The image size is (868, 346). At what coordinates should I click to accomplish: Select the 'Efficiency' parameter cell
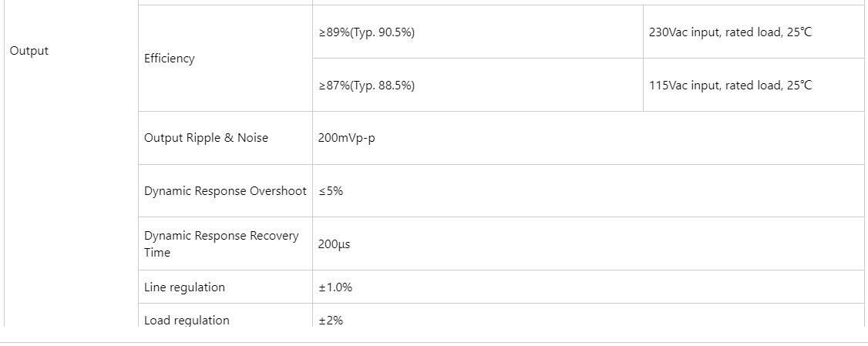click(170, 59)
